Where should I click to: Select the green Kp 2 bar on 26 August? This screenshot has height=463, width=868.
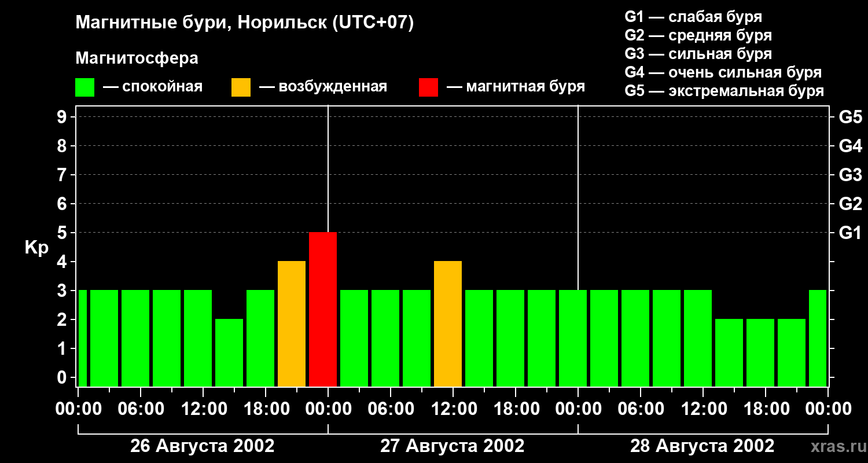229,352
